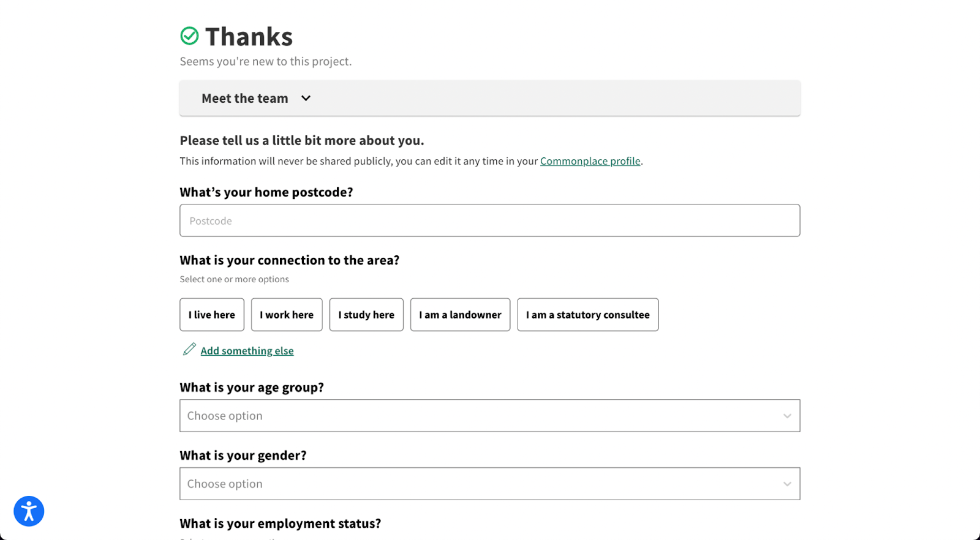Click the 'What's your home postcode?' label
Screen dimensions: 980x540
(x=266, y=192)
